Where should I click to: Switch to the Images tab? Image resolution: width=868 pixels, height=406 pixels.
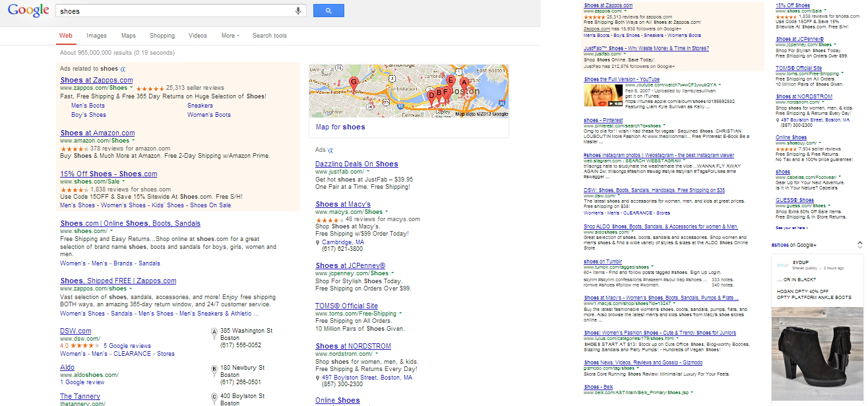pos(96,36)
